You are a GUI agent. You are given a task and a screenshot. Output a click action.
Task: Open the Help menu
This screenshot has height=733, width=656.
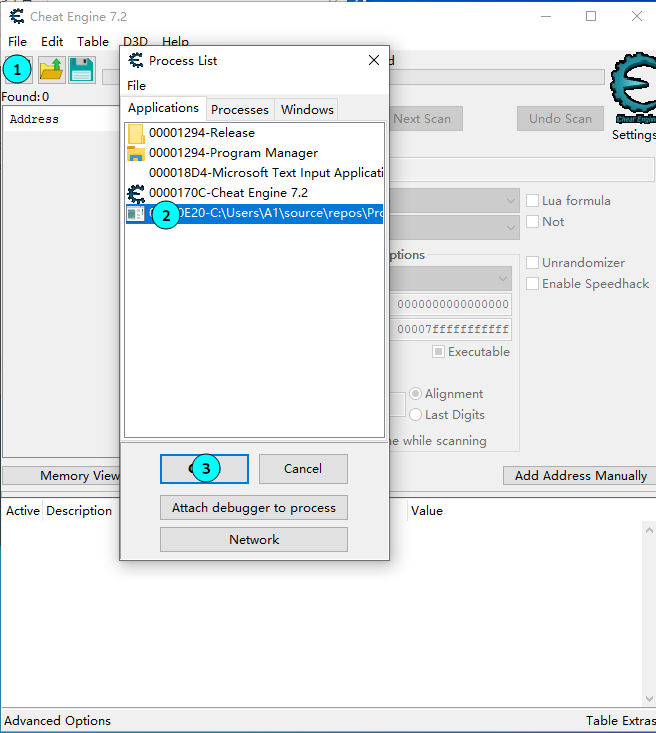pos(175,42)
